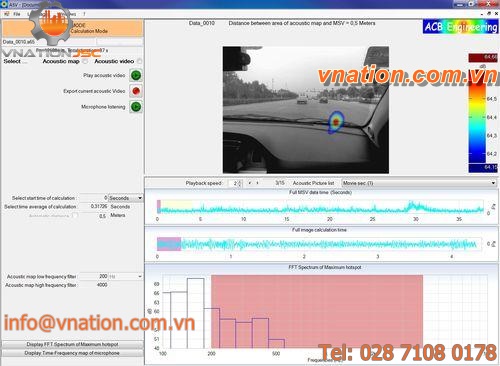The image size is (500, 366).
Task: Click the Data_0010.a65 file name field
Action: pos(49,42)
